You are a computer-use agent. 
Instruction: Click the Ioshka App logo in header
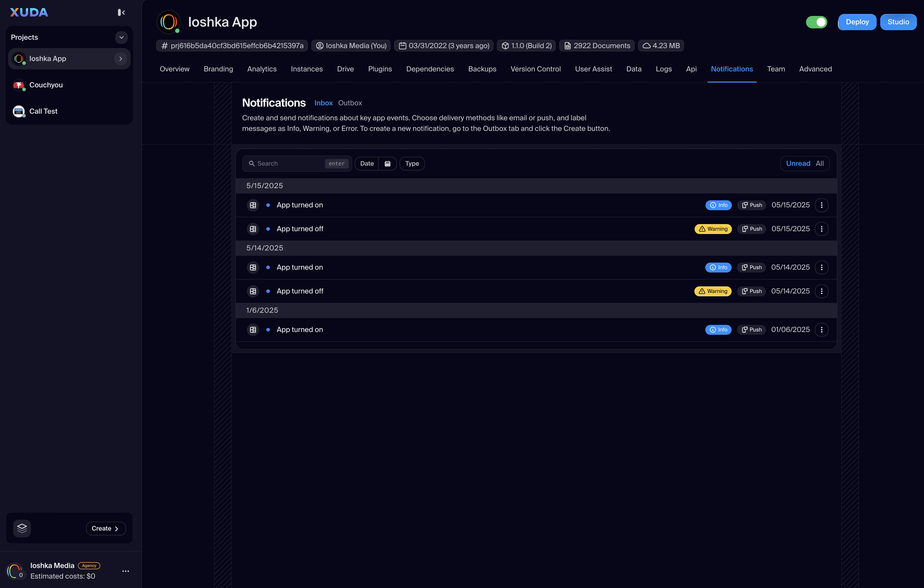click(168, 22)
